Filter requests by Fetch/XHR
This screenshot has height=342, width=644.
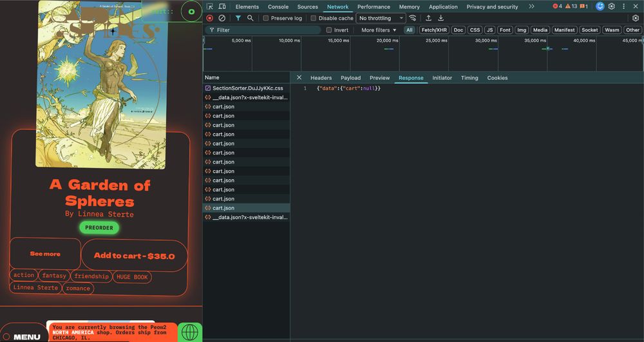(434, 30)
